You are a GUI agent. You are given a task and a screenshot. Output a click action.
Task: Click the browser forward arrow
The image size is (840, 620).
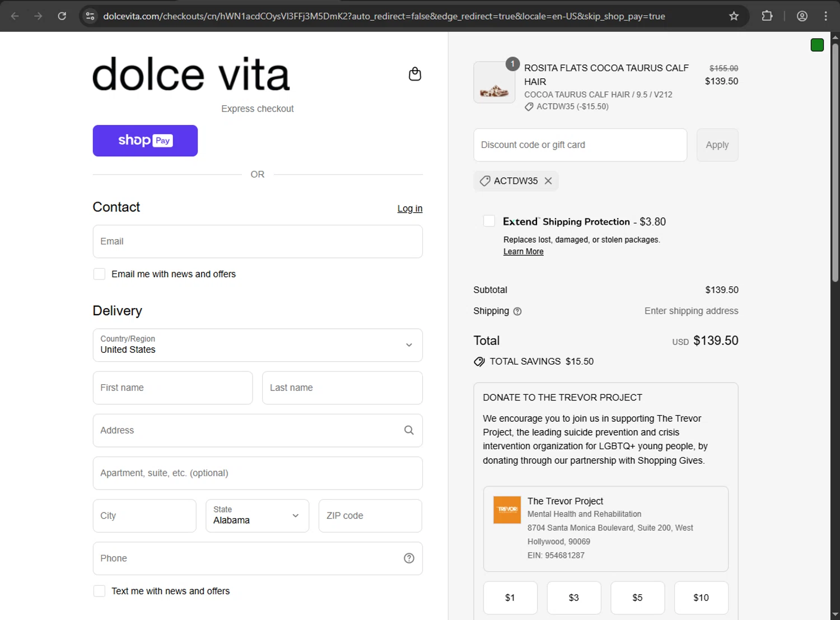(x=38, y=16)
